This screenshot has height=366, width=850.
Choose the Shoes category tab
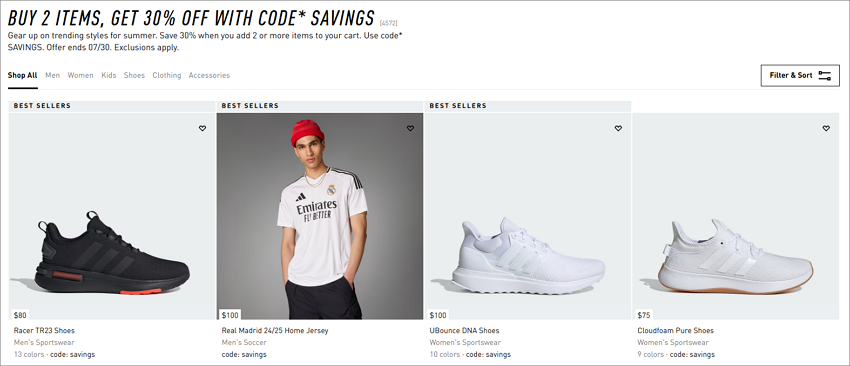pyautogui.click(x=134, y=75)
